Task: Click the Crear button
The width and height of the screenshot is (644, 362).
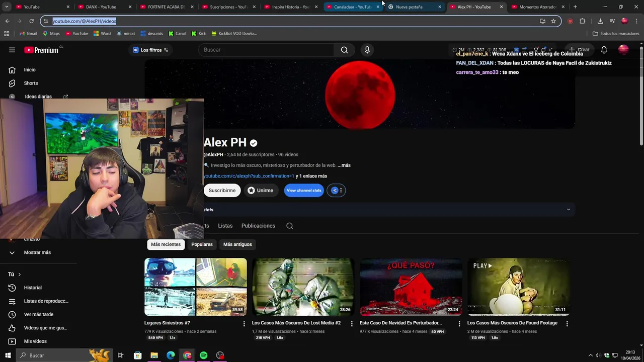Action: 579,50
